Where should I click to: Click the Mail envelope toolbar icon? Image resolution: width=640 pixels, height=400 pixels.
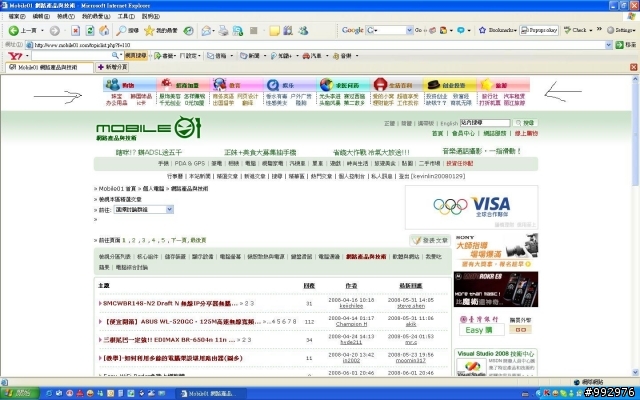click(207, 31)
